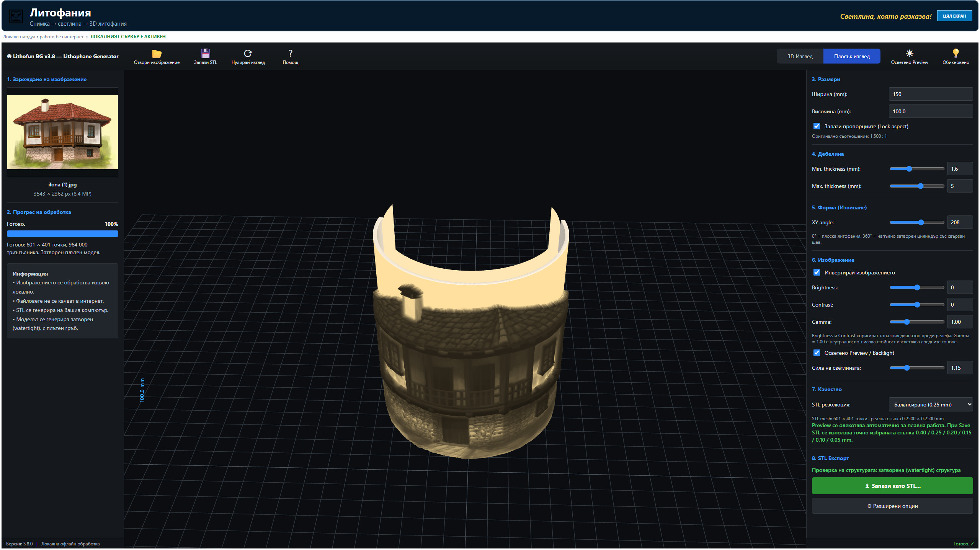The image size is (980, 550).
Task: Click the 100.0 mm dimension label
Action: [142, 390]
